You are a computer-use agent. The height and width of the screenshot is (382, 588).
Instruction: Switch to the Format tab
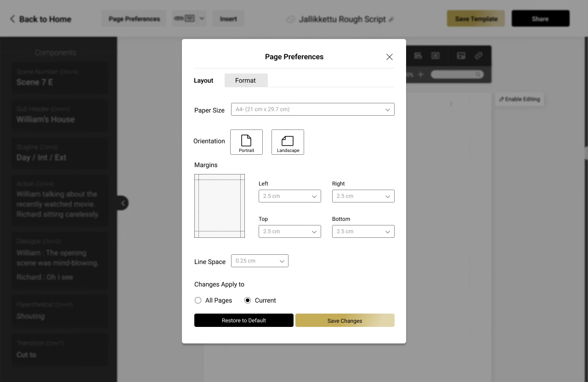coord(246,80)
